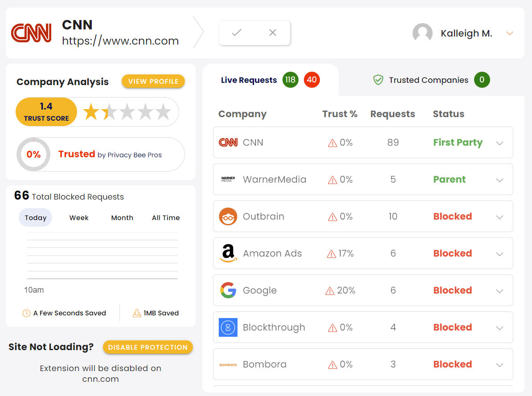Click the Requests column header
This screenshot has width=532, height=396.
pyautogui.click(x=393, y=114)
